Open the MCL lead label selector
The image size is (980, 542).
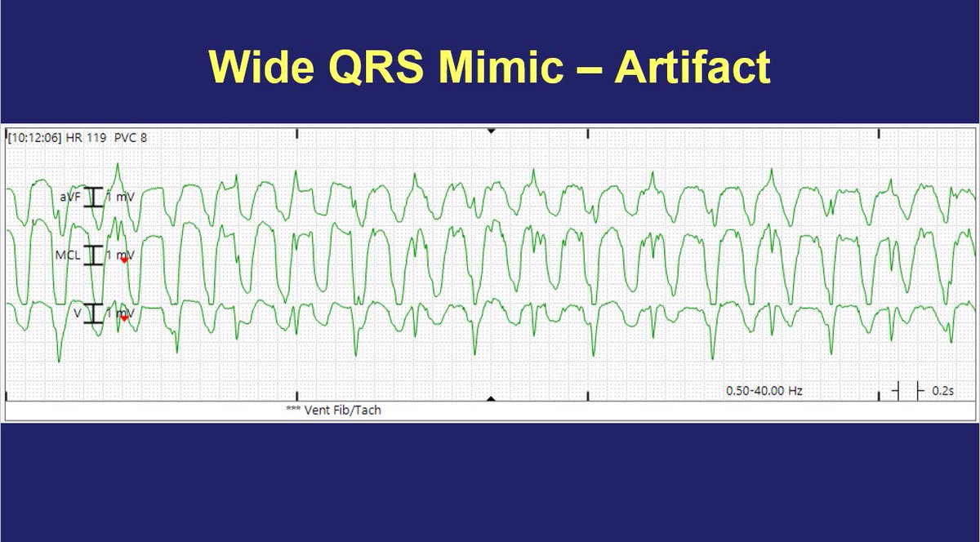click(67, 253)
